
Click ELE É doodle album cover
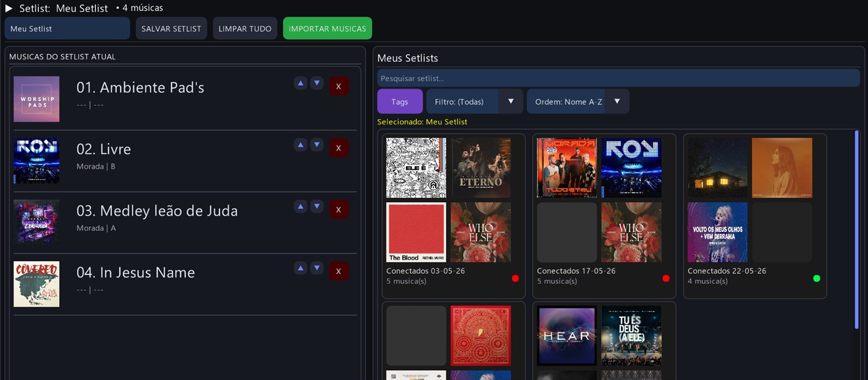[416, 167]
